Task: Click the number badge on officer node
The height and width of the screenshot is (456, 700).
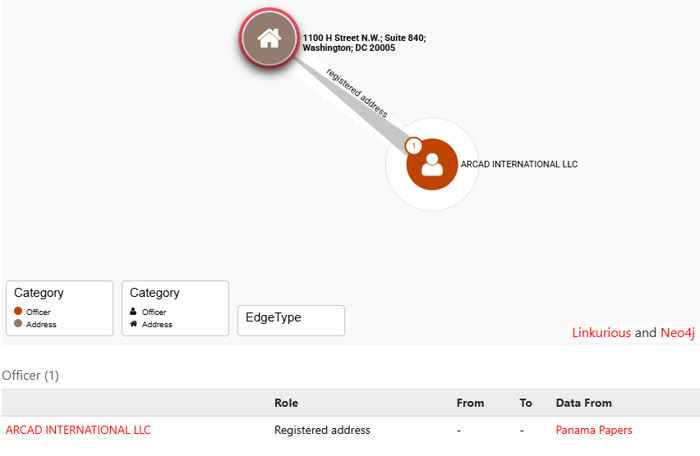Action: [x=411, y=147]
